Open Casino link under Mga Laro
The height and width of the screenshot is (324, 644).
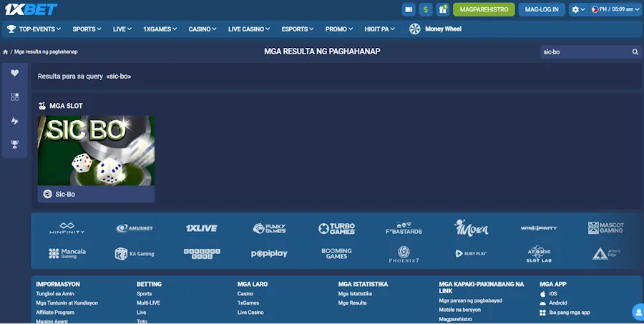(245, 294)
